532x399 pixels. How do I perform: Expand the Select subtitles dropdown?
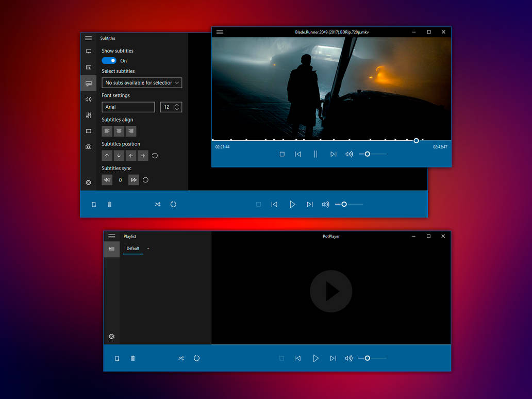tap(142, 83)
